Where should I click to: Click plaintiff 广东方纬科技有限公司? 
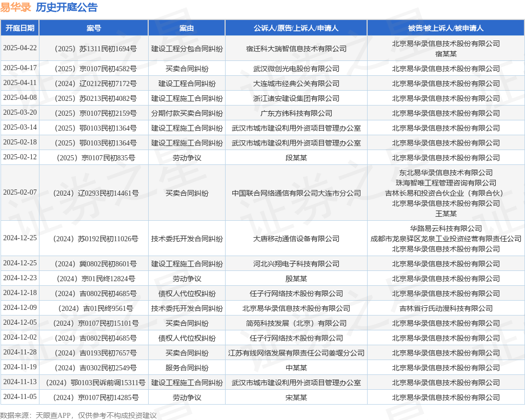(296, 113)
